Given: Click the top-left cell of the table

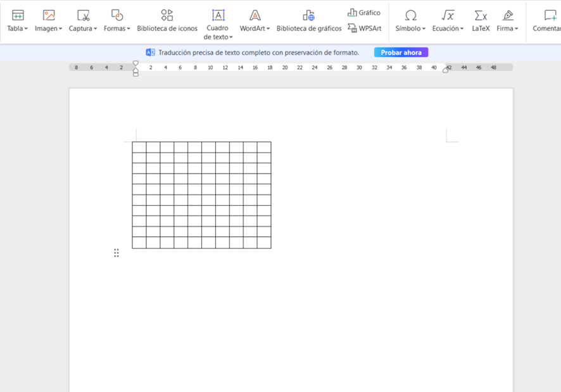Looking at the screenshot, I should pyautogui.click(x=139, y=147).
